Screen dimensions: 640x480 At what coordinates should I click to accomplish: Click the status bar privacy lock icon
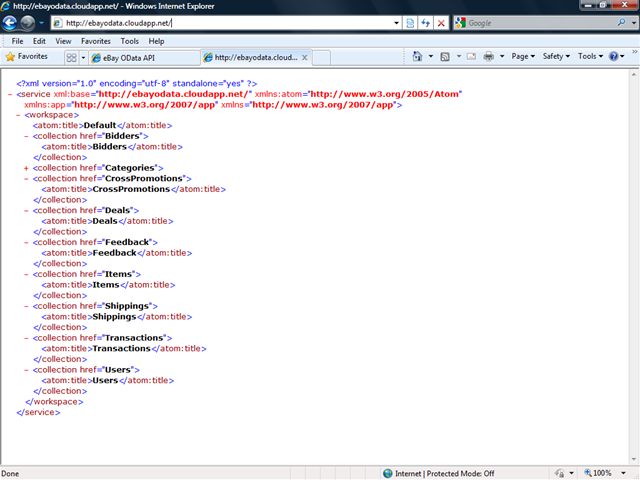(x=560, y=473)
